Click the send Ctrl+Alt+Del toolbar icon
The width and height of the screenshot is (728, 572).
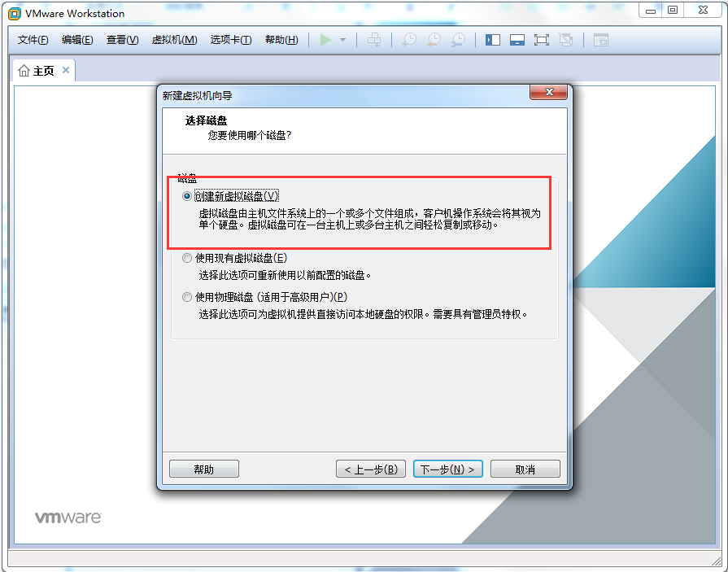coord(374,40)
